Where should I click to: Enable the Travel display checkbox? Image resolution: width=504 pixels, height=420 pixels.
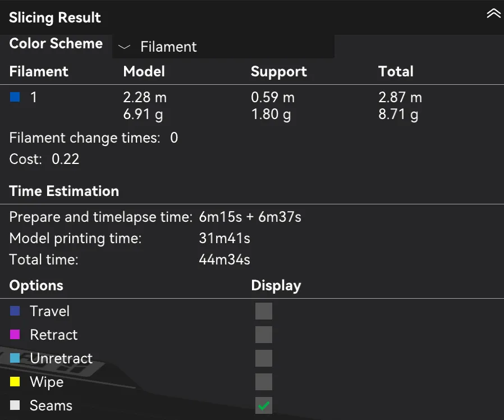[x=264, y=311]
